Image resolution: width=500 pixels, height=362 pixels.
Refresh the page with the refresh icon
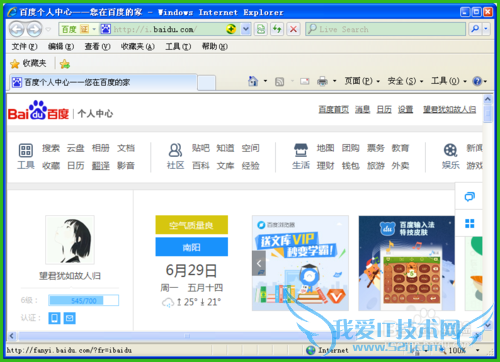[277, 29]
